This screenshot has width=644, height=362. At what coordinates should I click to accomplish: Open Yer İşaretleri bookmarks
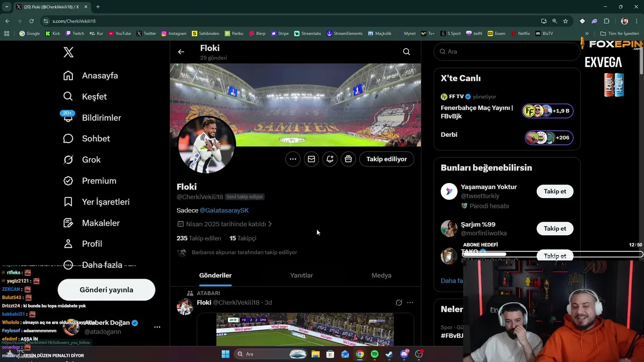pyautogui.click(x=96, y=202)
